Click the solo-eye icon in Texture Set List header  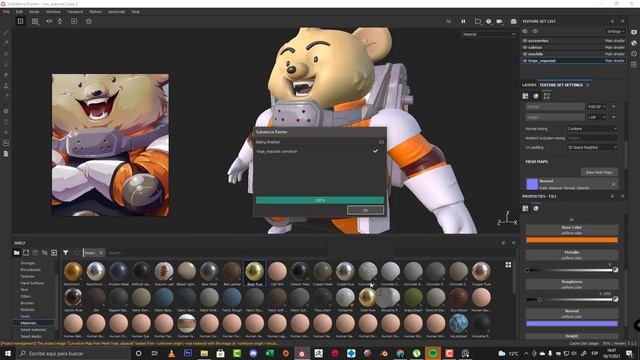pos(525,31)
